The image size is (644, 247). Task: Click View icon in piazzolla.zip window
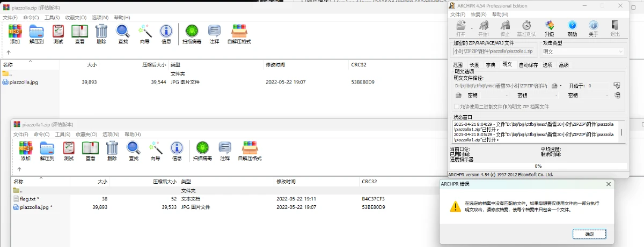[x=79, y=31]
